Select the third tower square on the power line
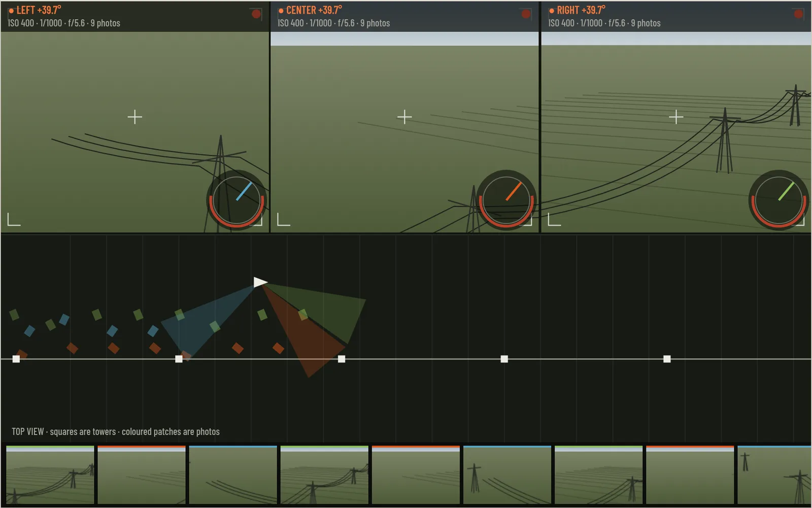This screenshot has height=508, width=812. 342,359
